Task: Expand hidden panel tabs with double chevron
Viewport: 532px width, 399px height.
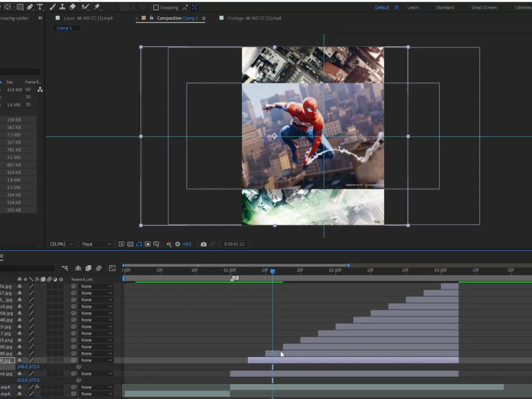Action: (x=40, y=18)
